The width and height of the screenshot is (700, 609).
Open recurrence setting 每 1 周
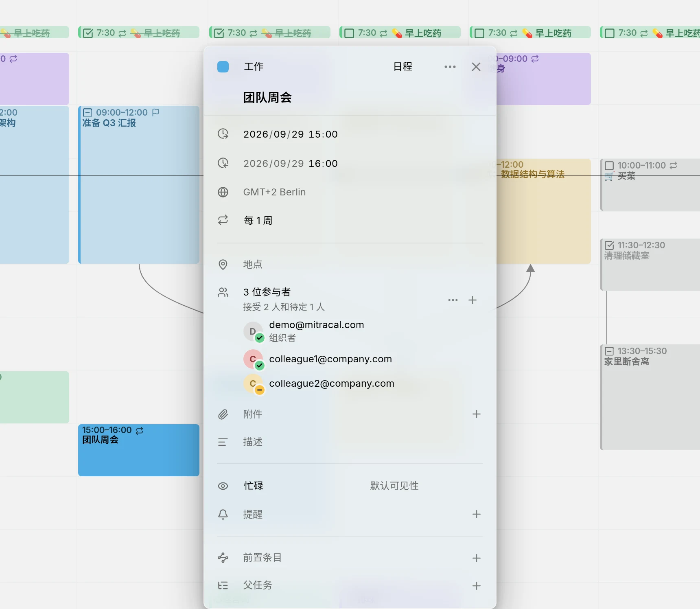coord(258,221)
